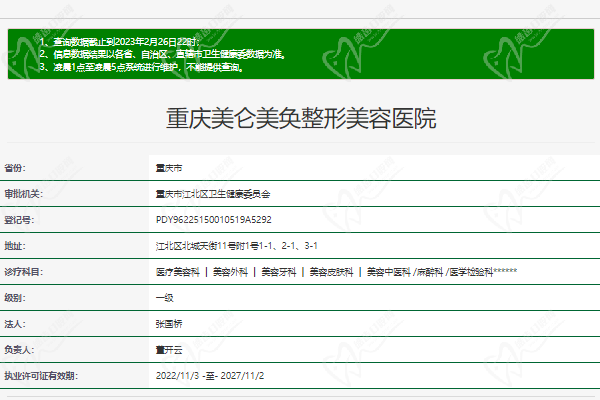The width and height of the screenshot is (600, 400).
Task: Click the 地址 label
Action: pyautogui.click(x=15, y=246)
